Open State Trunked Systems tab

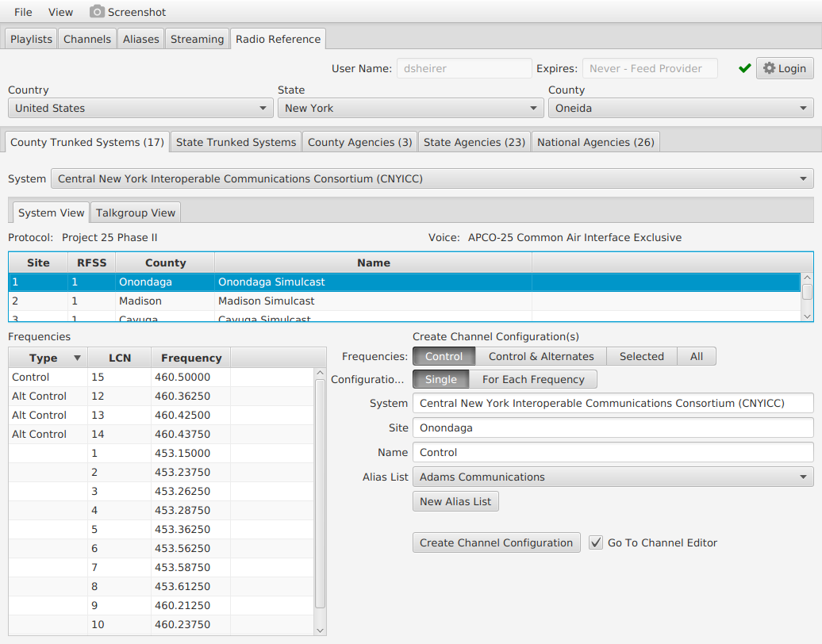pyautogui.click(x=236, y=142)
